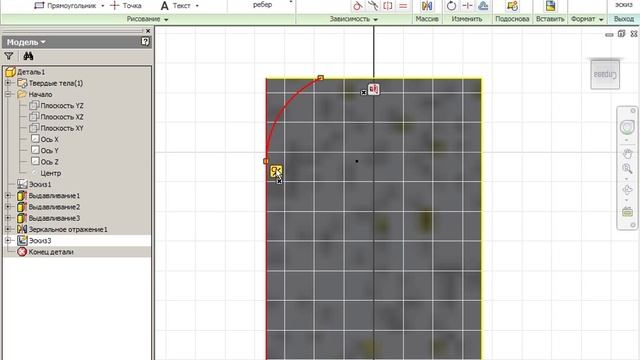640x360 pixels.
Task: Click the Выход panel label
Action: tap(624, 19)
